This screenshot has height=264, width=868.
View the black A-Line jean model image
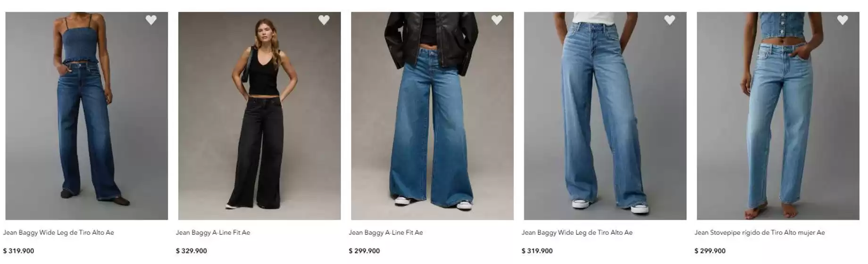click(x=259, y=116)
